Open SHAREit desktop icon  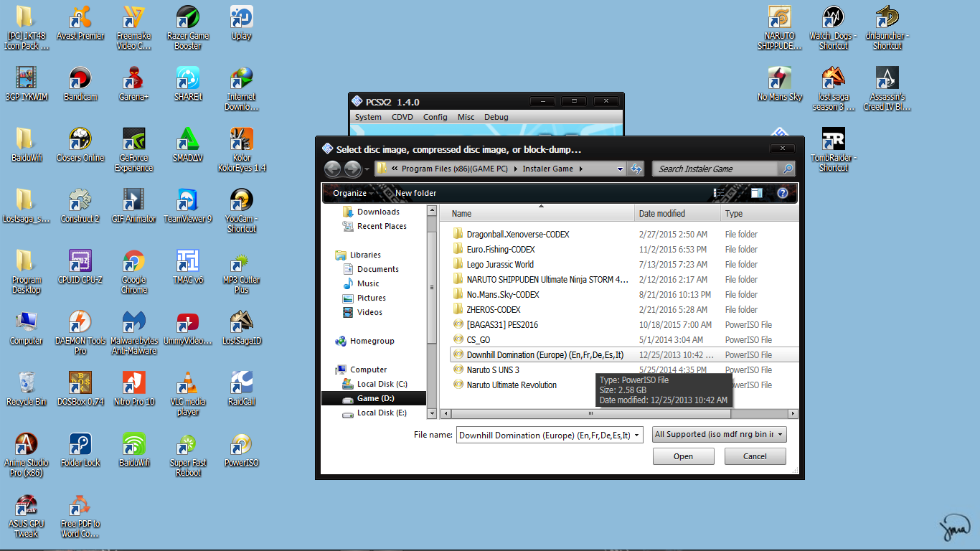[x=188, y=85]
